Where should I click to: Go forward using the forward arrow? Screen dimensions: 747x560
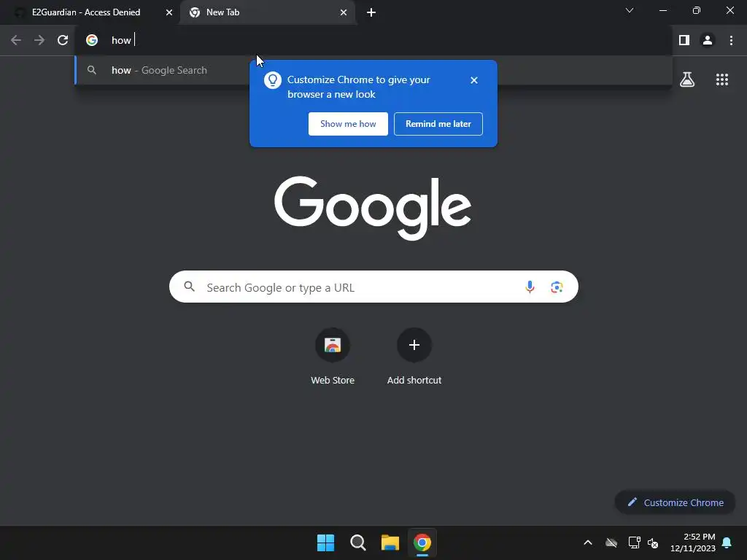(x=39, y=40)
